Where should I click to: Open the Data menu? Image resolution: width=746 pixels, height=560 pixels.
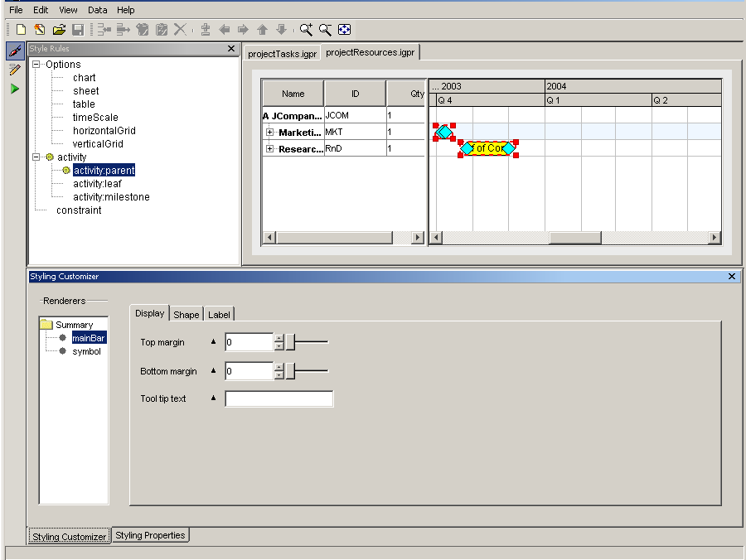98,10
